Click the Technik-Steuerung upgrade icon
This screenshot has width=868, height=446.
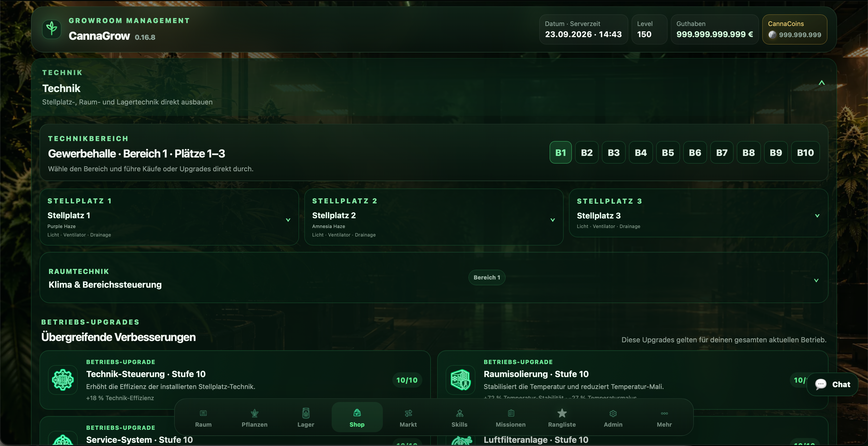point(63,380)
